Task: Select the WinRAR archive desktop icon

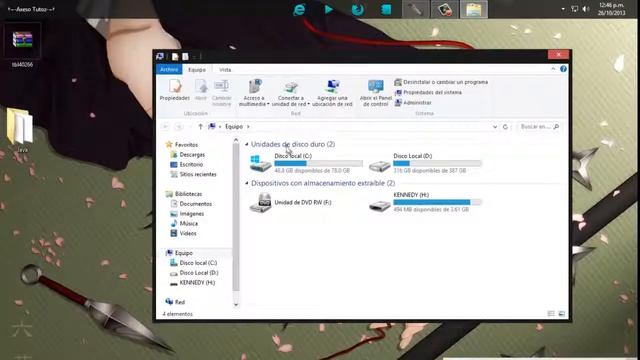Action: pos(22,45)
